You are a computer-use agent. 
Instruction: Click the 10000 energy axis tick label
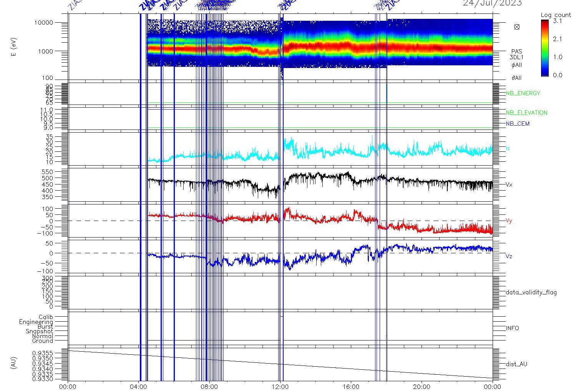[x=43, y=23]
